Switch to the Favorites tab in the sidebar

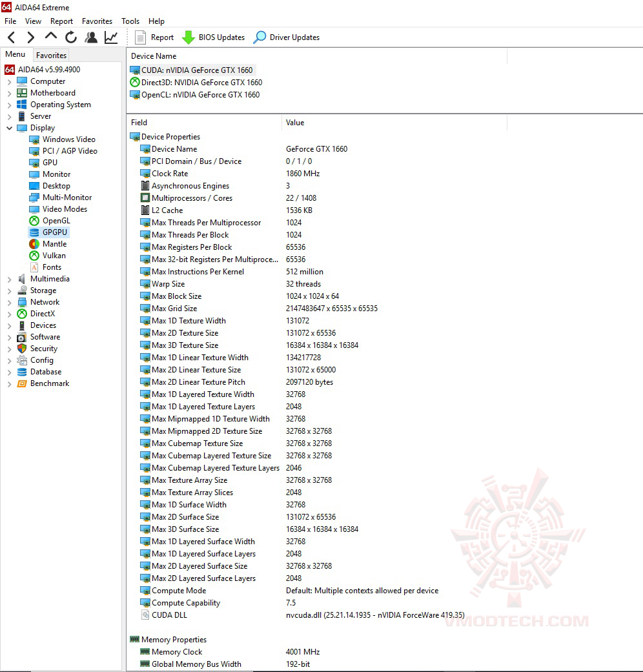coord(51,56)
